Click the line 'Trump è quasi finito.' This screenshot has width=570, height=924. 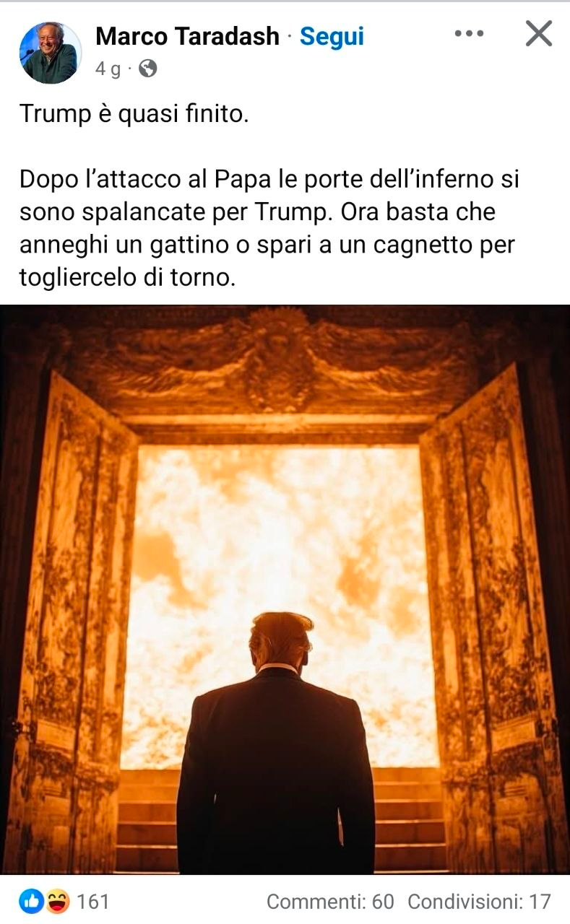pyautogui.click(x=134, y=114)
